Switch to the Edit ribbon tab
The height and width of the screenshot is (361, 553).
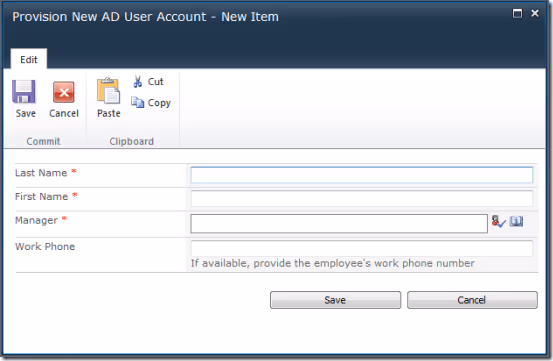click(29, 60)
